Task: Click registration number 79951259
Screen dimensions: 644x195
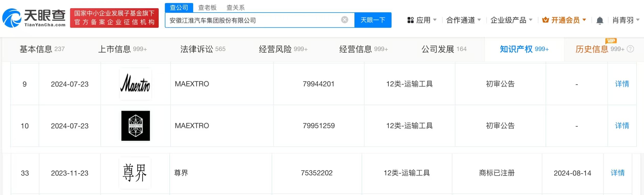Action: coord(319,126)
